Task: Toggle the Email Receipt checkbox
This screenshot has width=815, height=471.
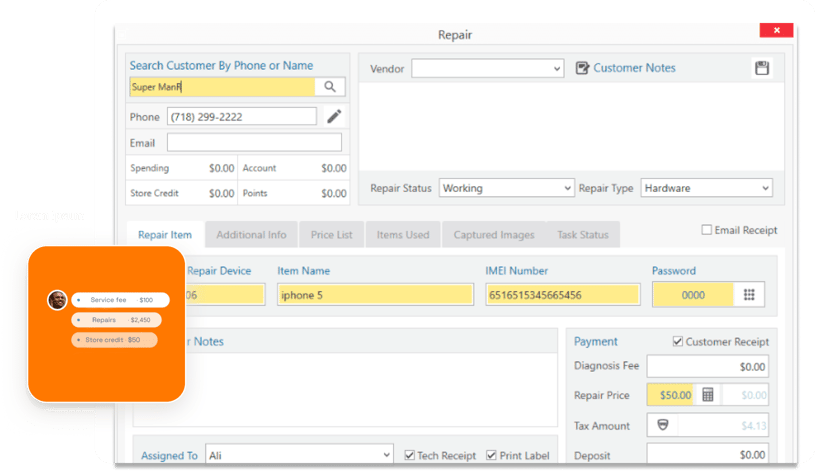Action: click(708, 230)
